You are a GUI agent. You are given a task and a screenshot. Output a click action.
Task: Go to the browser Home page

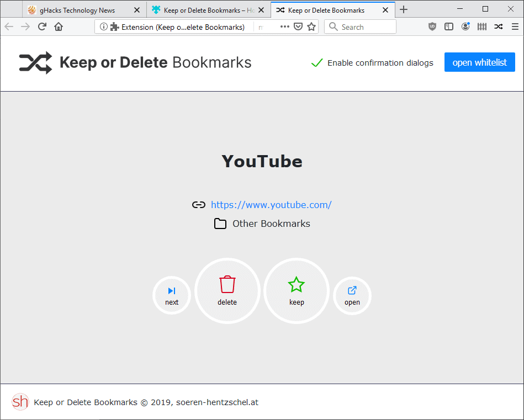(x=59, y=26)
